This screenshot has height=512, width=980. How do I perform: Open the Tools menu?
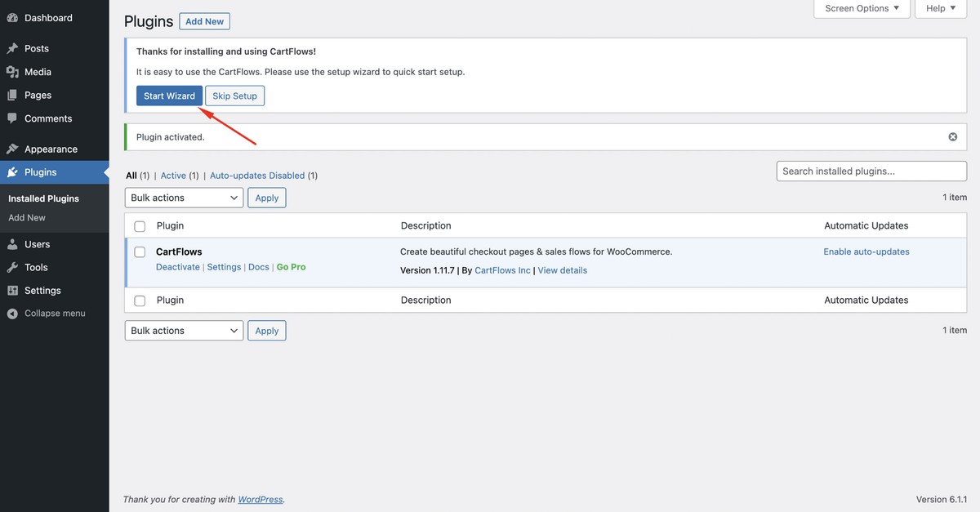tap(36, 267)
